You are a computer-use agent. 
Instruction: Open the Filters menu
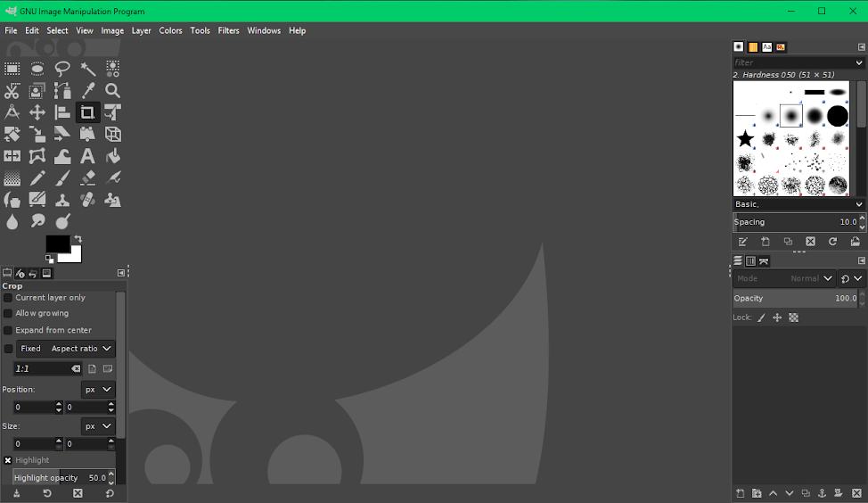point(229,30)
